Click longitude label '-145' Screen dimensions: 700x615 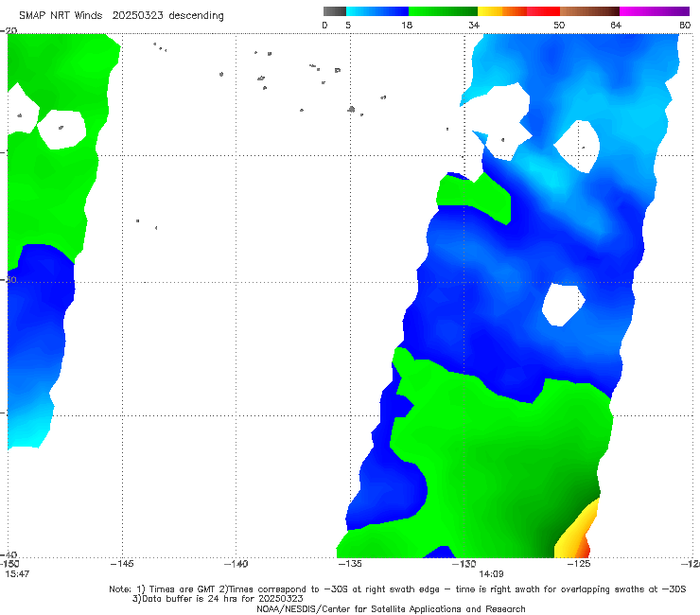pyautogui.click(x=122, y=564)
